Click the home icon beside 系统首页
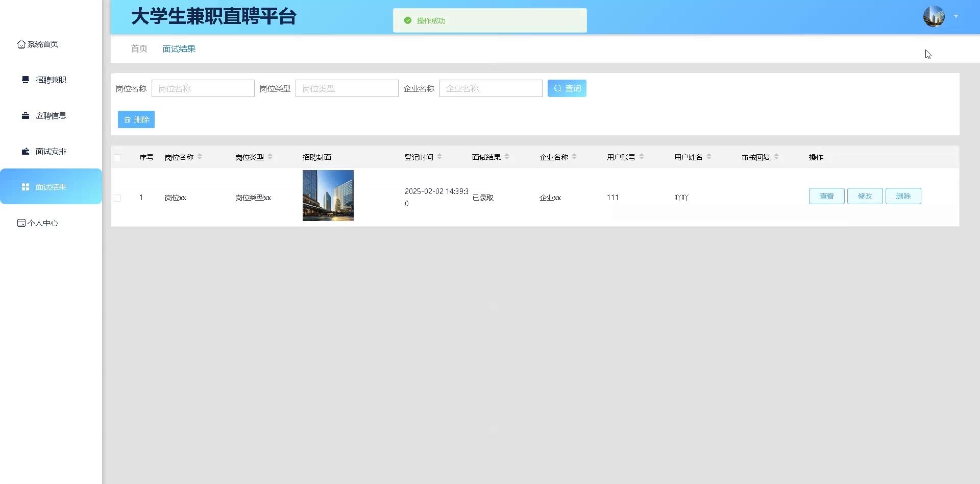 pyautogui.click(x=21, y=44)
